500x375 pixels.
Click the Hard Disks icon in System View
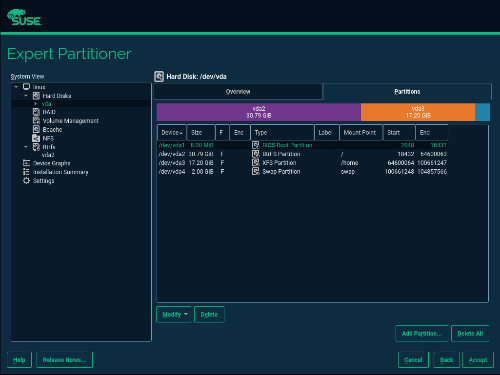click(x=36, y=96)
